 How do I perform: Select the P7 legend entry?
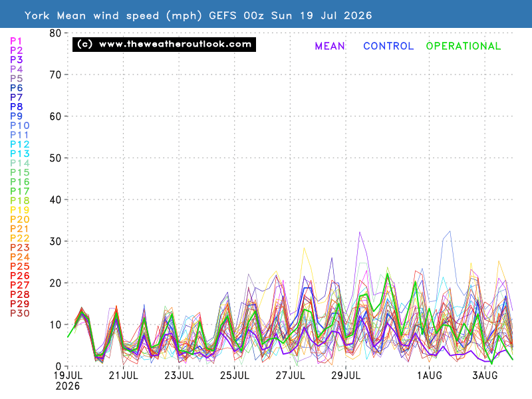[x=16, y=97]
